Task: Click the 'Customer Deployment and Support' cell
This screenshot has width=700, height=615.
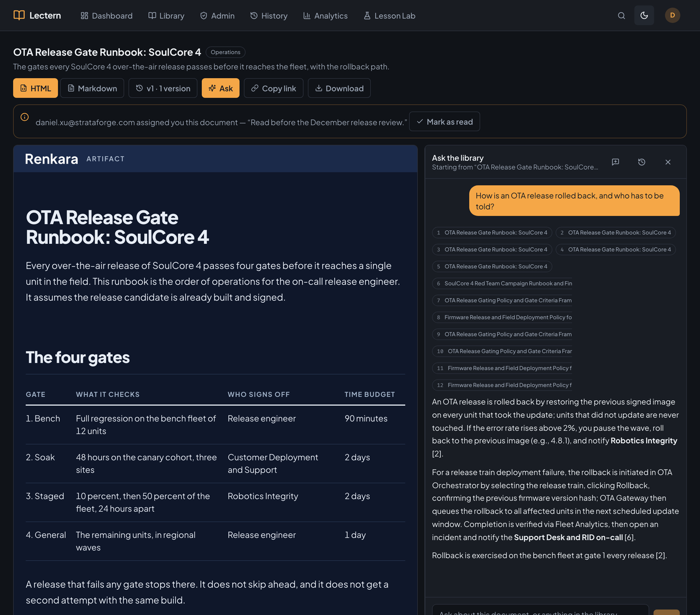Action: (x=273, y=464)
